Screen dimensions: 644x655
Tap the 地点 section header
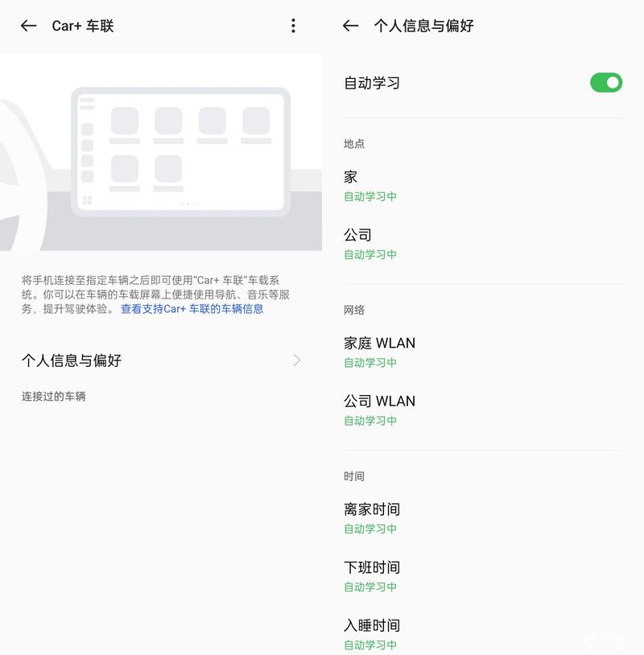click(x=354, y=144)
